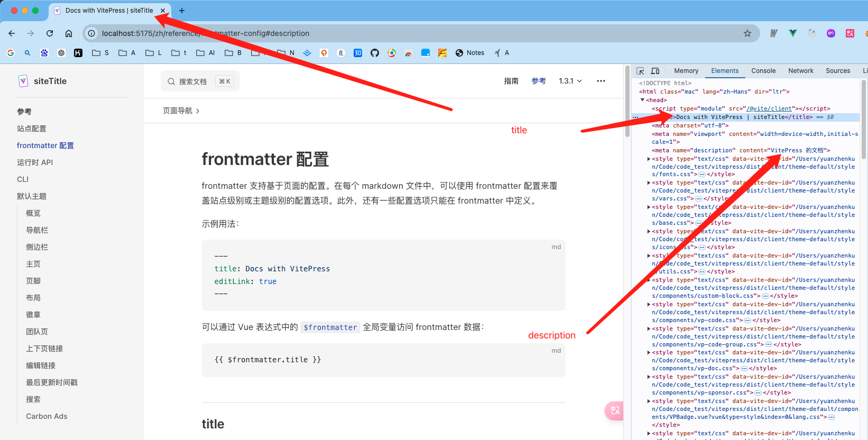Click the pink translate floating button
Image resolution: width=868 pixels, height=440 pixels.
pos(614,410)
